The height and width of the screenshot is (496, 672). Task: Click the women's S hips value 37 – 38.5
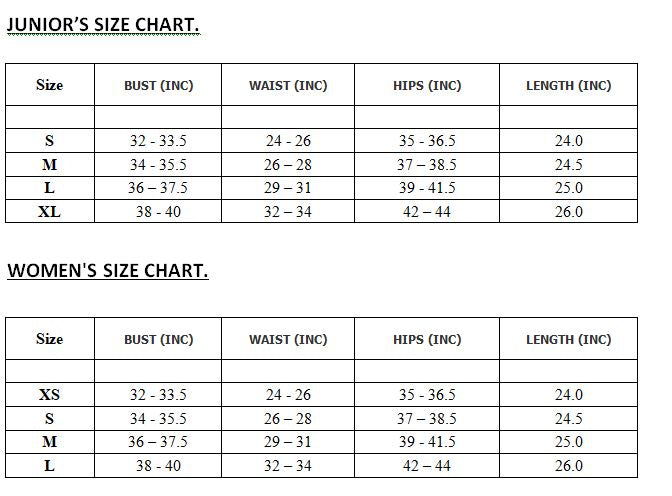tap(427, 418)
